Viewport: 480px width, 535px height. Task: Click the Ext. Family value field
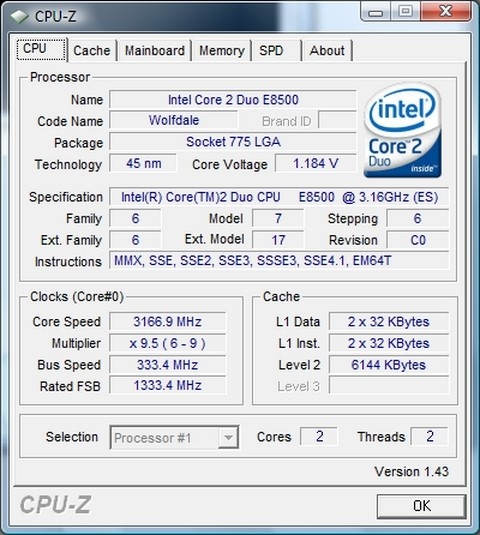click(x=135, y=240)
